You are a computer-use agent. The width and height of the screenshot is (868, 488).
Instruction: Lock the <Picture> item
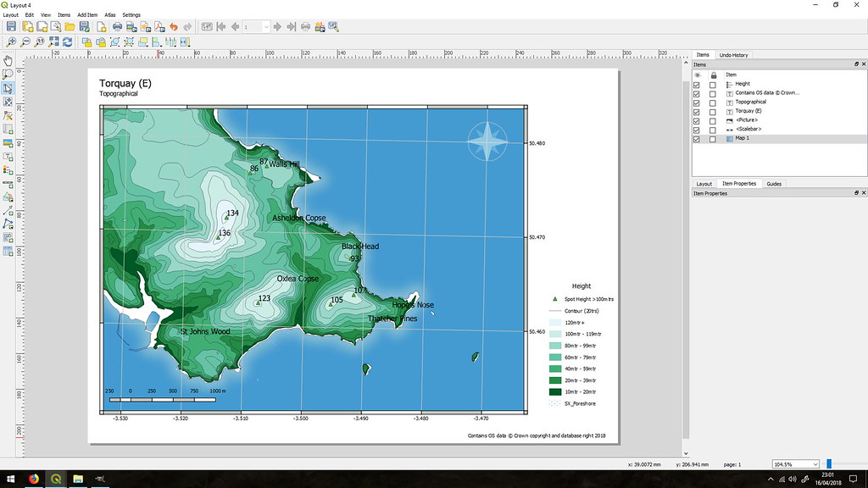tap(713, 121)
